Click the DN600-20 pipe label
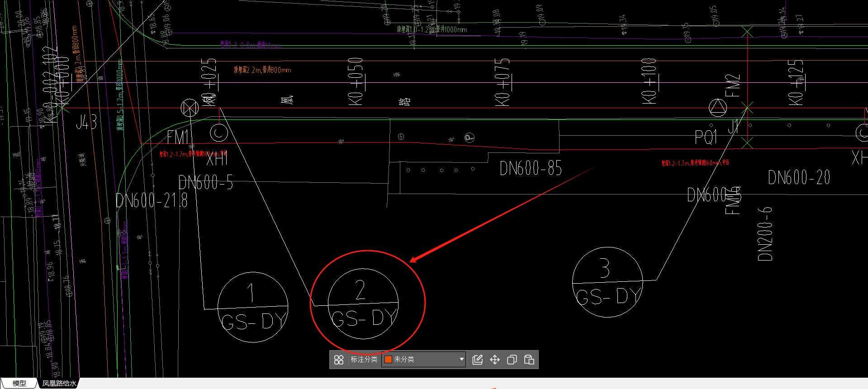868x389 pixels. (799, 177)
